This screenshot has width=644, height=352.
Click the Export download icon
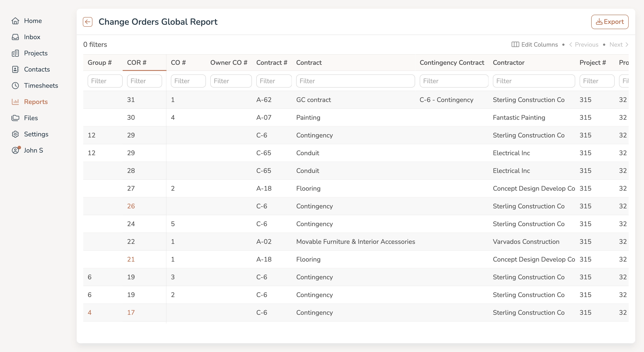point(599,22)
